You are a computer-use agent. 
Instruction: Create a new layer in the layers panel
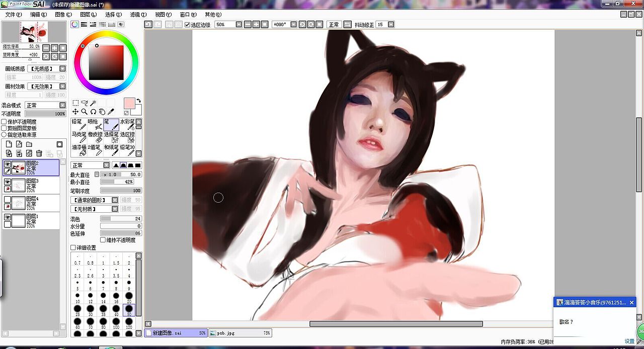8,144
